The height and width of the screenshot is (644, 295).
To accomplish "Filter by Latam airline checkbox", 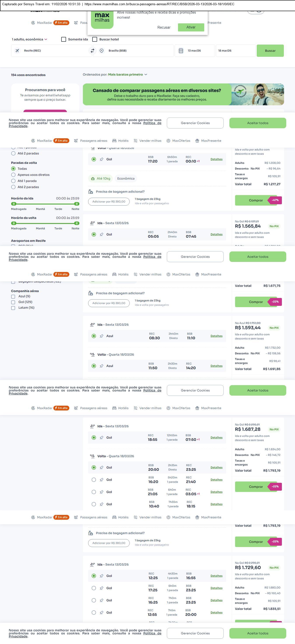I will pyautogui.click(x=13, y=308).
